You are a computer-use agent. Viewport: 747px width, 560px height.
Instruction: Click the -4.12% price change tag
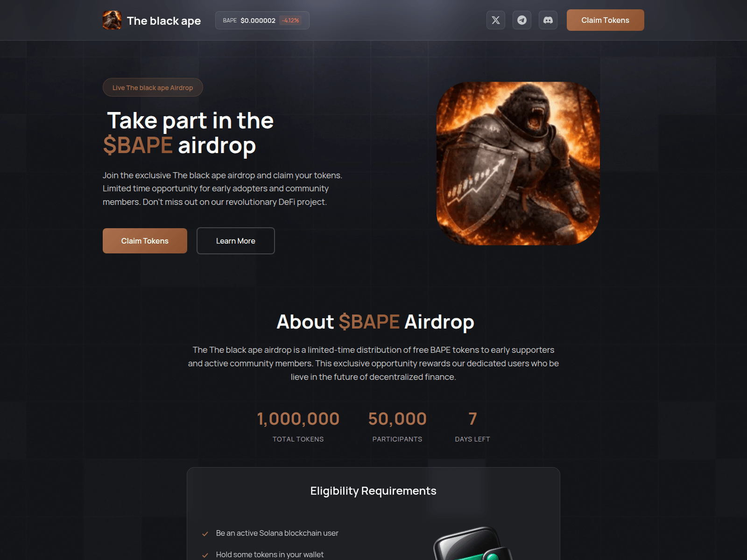coord(290,20)
